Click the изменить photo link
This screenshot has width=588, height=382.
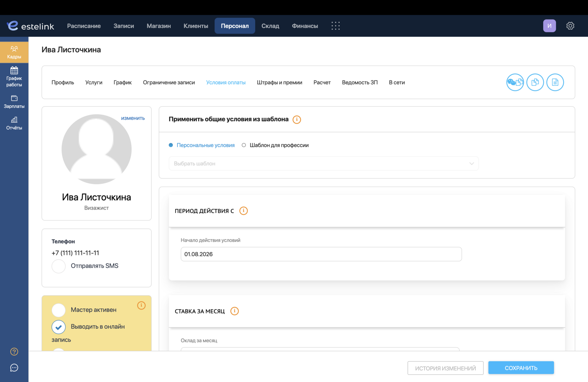tap(133, 118)
